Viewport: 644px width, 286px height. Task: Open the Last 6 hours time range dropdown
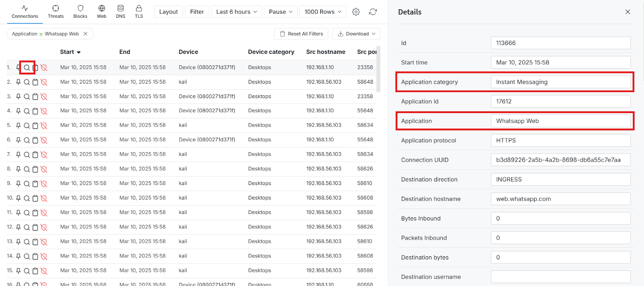[236, 12]
